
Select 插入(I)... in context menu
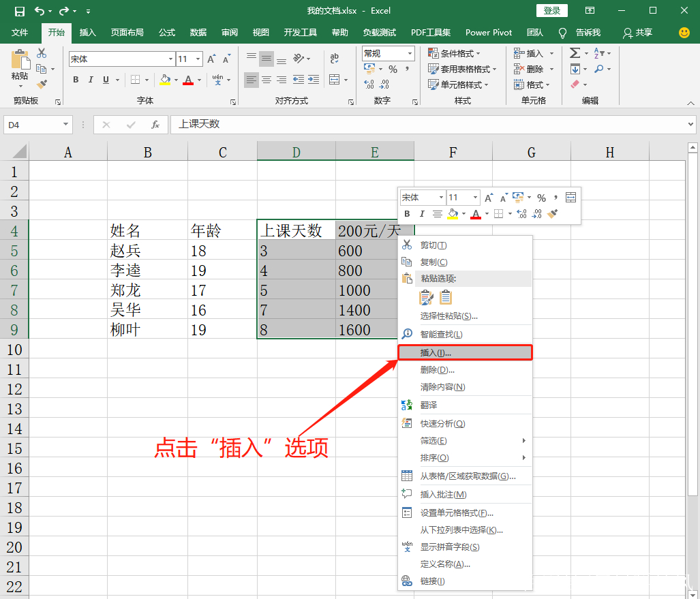click(465, 352)
